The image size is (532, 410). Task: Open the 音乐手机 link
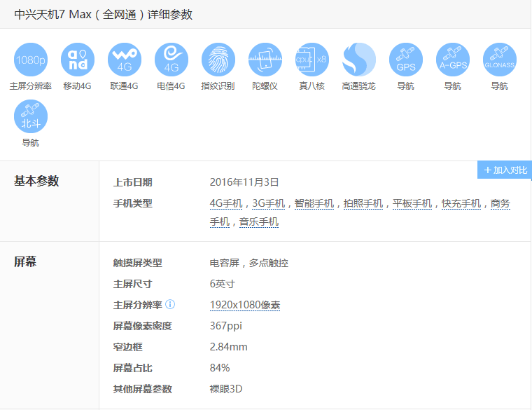point(259,221)
